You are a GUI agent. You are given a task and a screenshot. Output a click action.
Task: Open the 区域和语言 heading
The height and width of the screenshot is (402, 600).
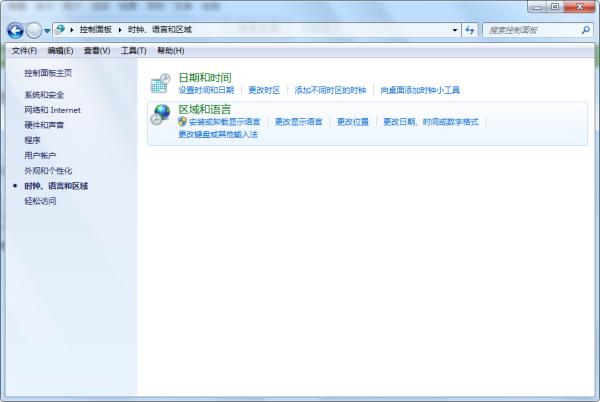pyautogui.click(x=205, y=109)
